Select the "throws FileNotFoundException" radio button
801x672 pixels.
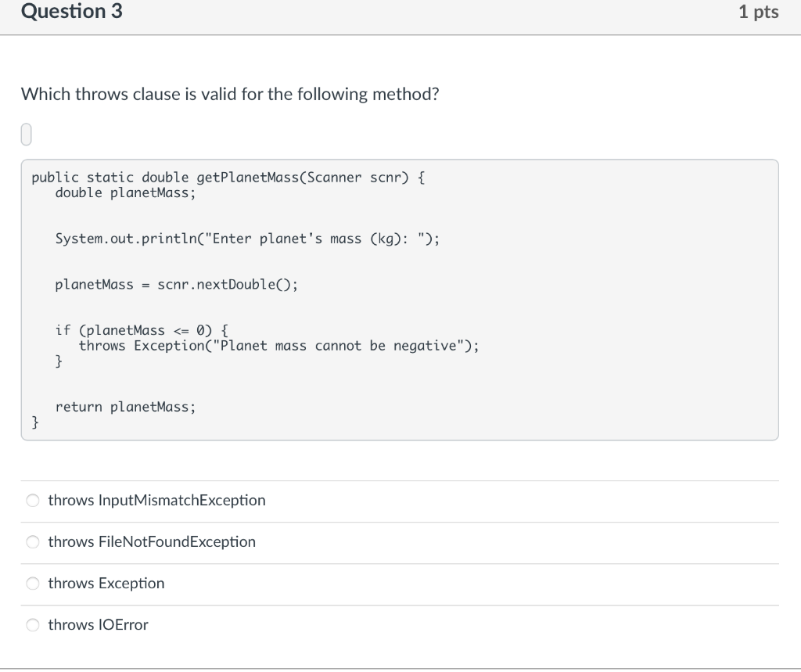(33, 541)
